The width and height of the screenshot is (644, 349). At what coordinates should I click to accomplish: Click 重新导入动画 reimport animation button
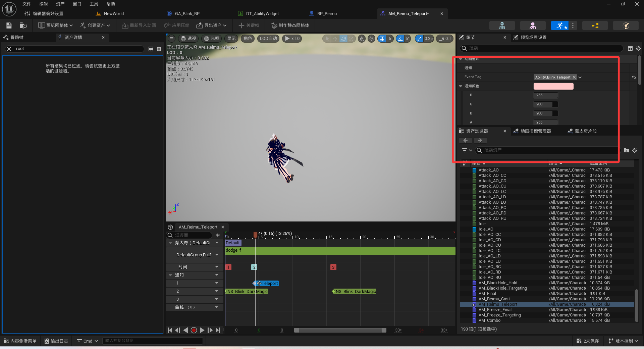[139, 26]
